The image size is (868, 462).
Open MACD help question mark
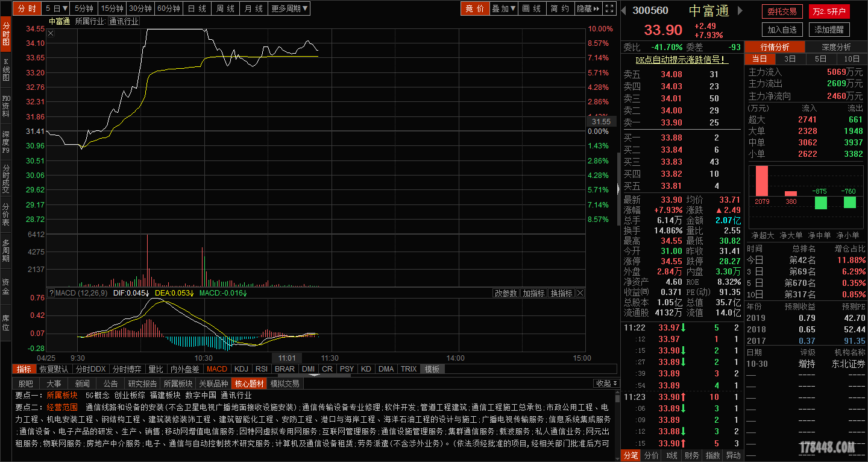(x=51, y=293)
